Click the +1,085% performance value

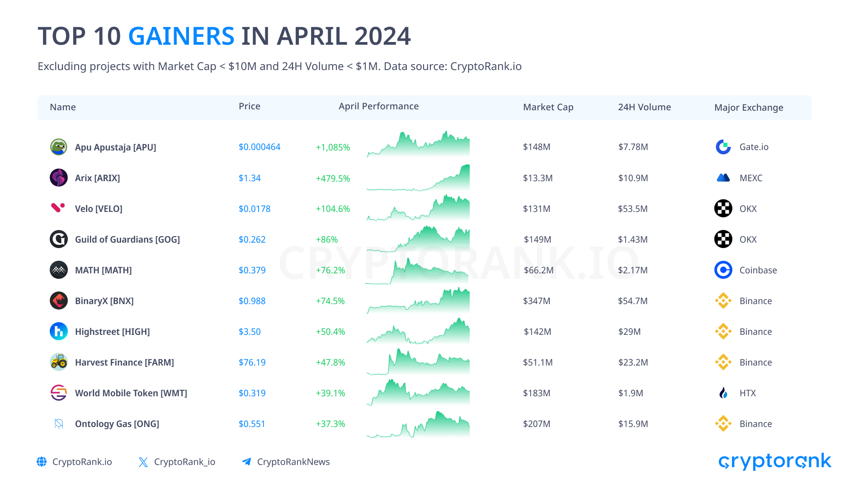pyautogui.click(x=333, y=147)
